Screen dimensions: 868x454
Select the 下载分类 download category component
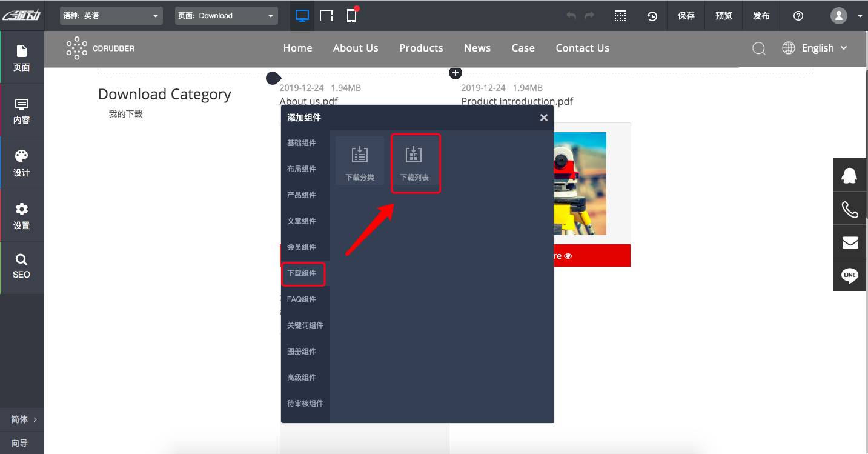tap(360, 161)
